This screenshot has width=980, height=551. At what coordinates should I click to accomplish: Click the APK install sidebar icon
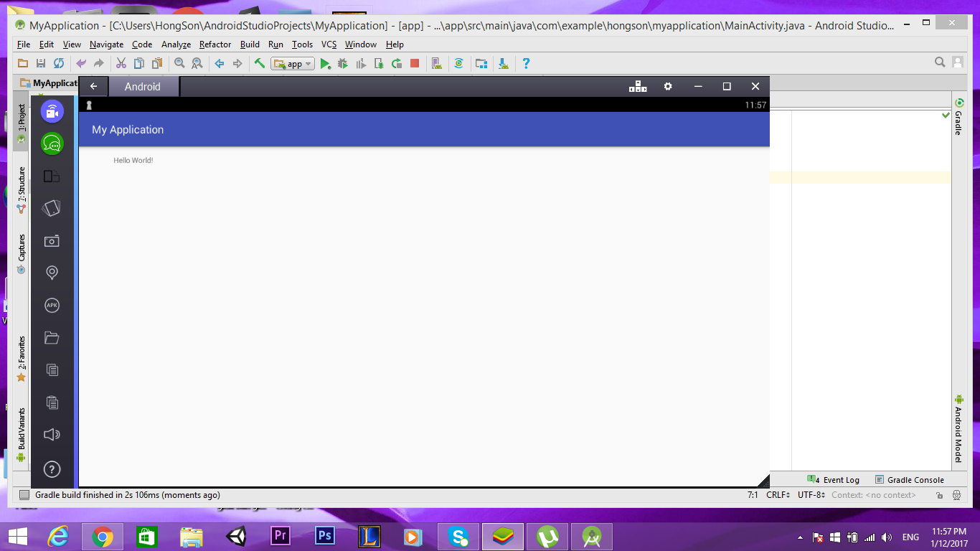pos(52,306)
